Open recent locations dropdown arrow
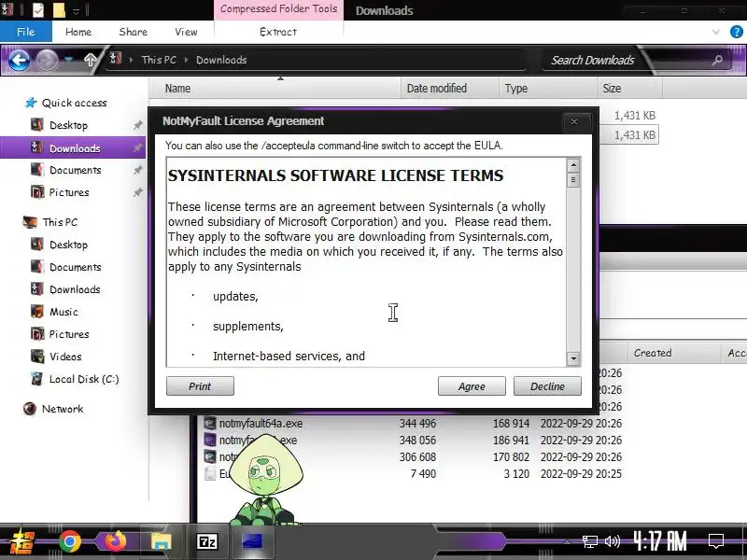The height and width of the screenshot is (560, 747). point(68,60)
